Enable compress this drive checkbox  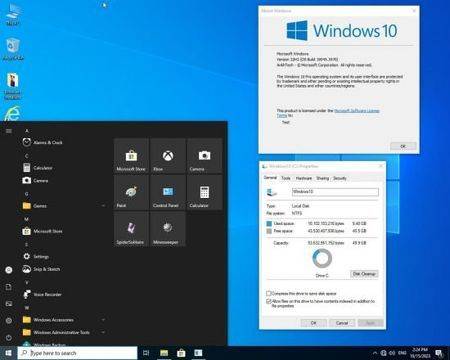268,293
